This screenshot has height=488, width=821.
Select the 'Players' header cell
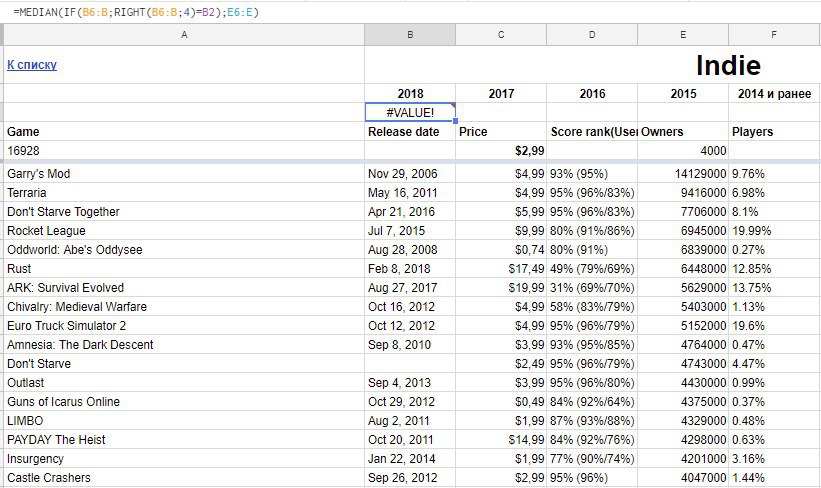point(774,131)
